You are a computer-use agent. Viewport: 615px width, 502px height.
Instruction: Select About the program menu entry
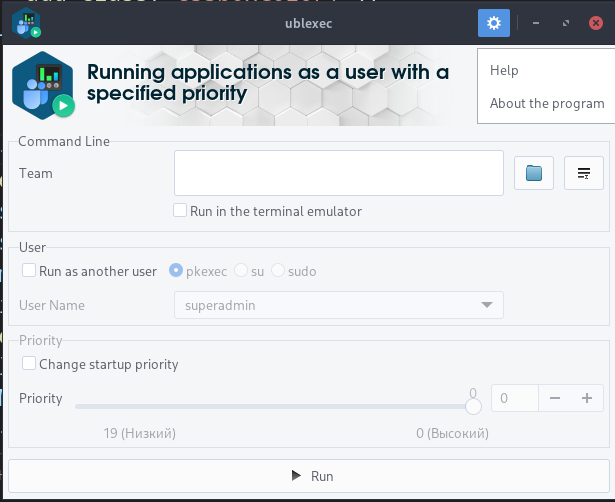pyautogui.click(x=546, y=103)
